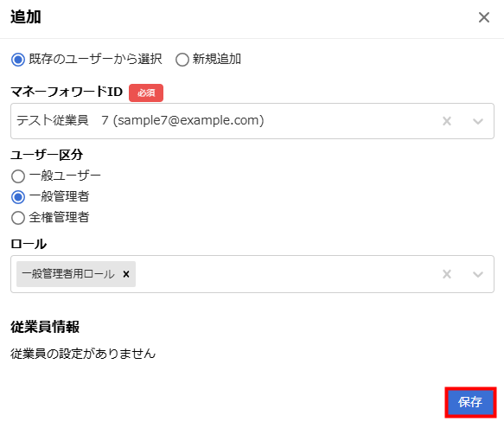Click the 従業員情報 heading
This screenshot has width=504, height=428.
[45, 327]
